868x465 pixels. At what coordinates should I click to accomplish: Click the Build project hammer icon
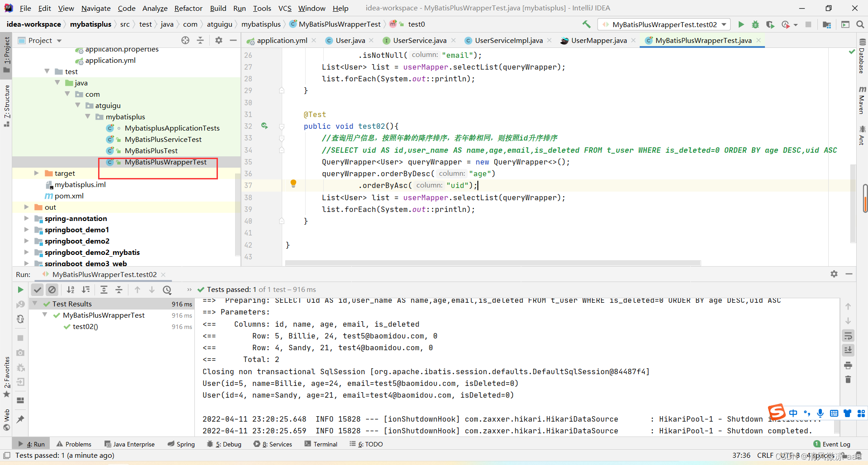pos(586,24)
